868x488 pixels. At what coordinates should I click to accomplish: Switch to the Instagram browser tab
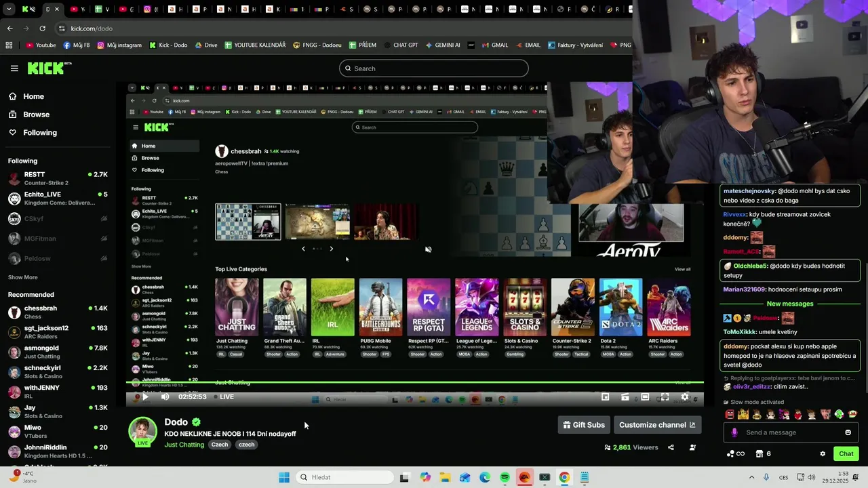pos(149,9)
